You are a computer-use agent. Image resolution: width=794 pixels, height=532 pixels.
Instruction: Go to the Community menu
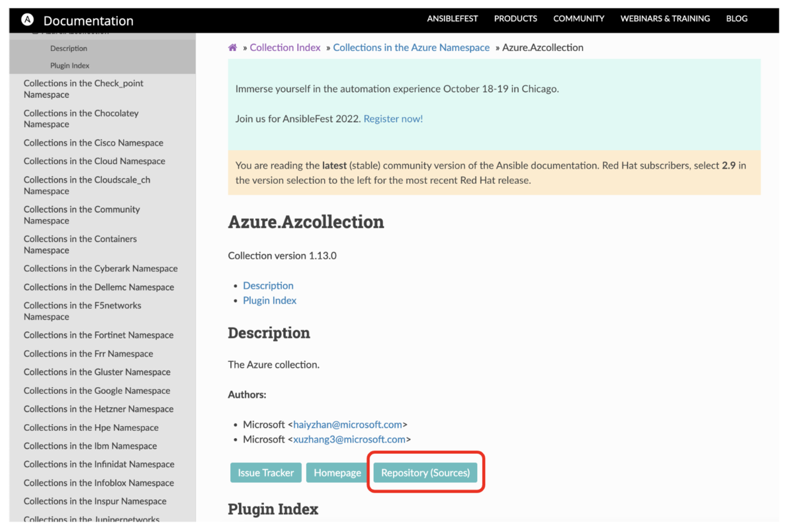click(579, 19)
